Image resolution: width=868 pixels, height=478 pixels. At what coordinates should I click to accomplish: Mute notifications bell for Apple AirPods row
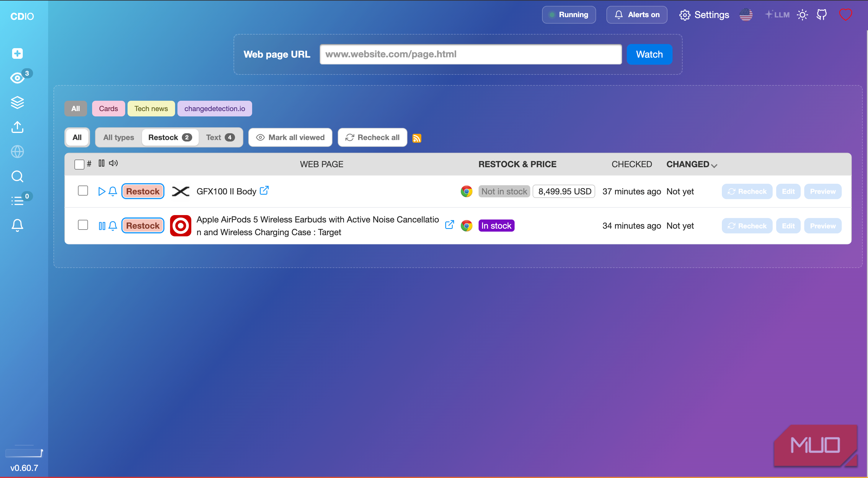tap(113, 225)
